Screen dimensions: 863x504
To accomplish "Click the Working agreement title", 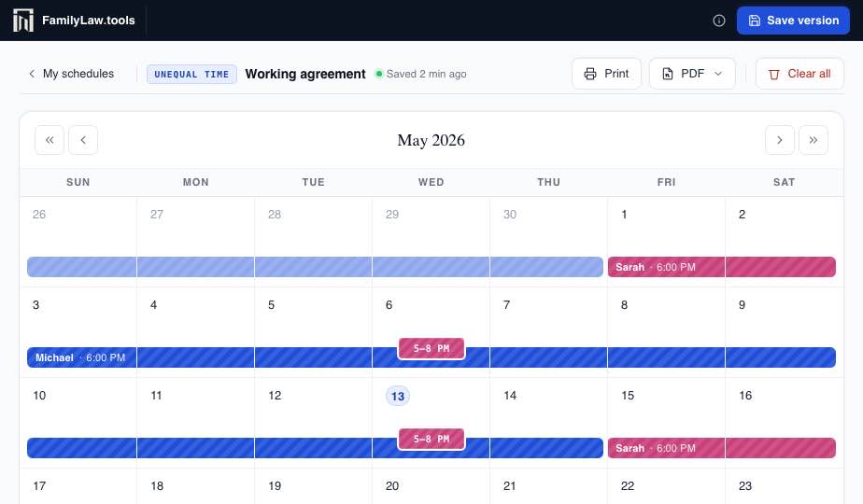I will pos(304,74).
